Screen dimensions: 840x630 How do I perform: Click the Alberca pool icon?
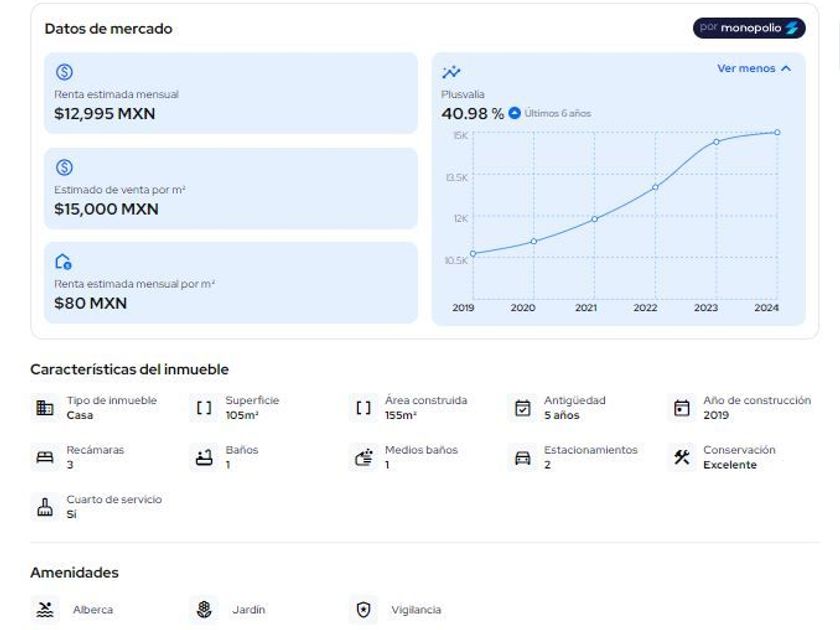(44, 609)
